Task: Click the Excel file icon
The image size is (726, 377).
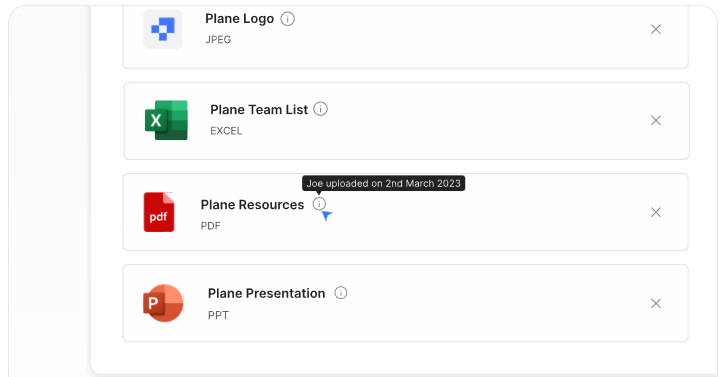Action: (x=166, y=120)
